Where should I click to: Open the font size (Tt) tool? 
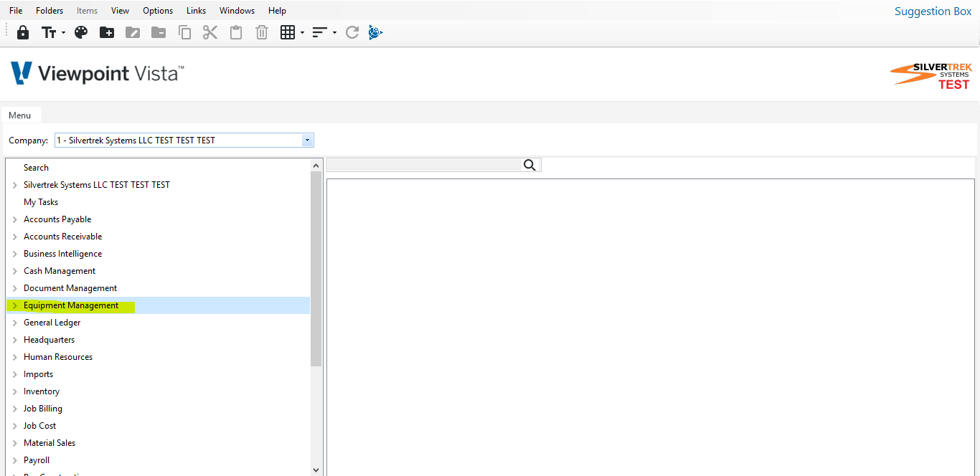49,32
